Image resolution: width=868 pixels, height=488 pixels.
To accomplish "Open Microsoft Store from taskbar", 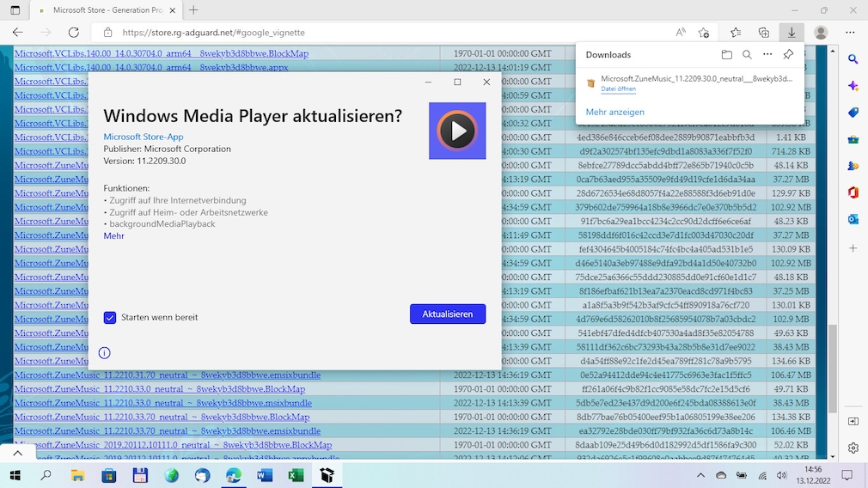I will [x=108, y=475].
